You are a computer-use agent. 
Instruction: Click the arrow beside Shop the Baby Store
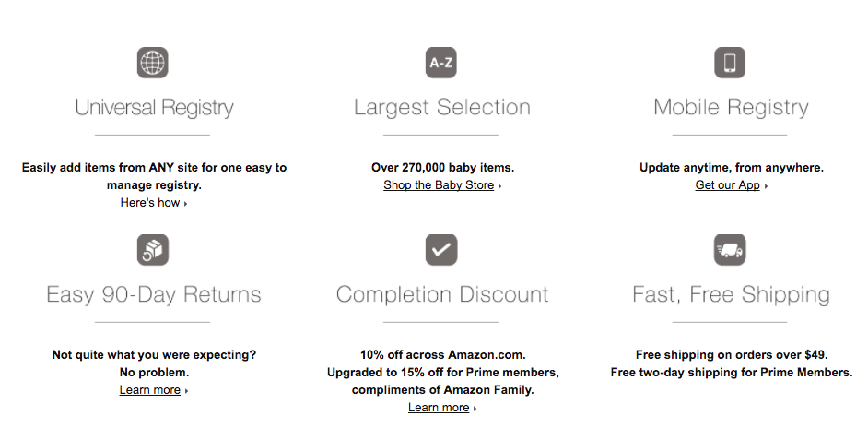coord(499,186)
